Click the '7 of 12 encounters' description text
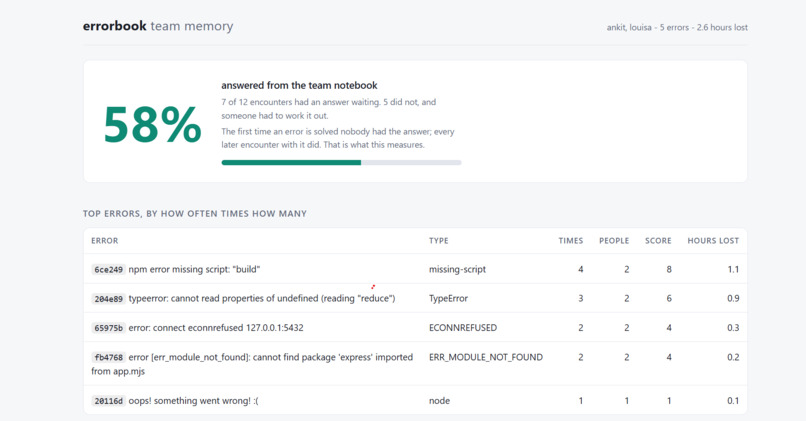 tap(328, 108)
